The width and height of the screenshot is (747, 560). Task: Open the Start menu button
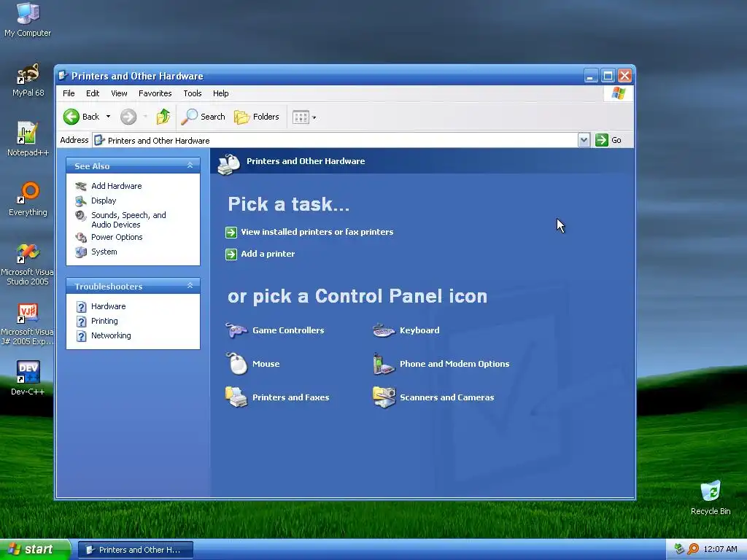click(35, 550)
